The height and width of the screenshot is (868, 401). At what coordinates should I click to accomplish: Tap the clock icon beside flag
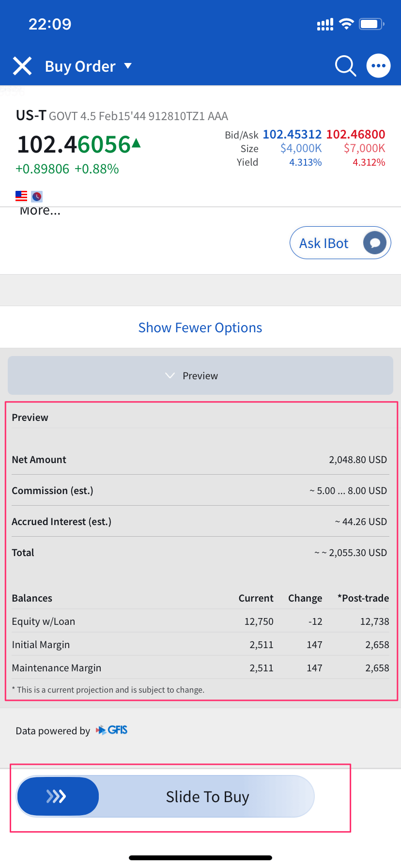[x=37, y=197]
